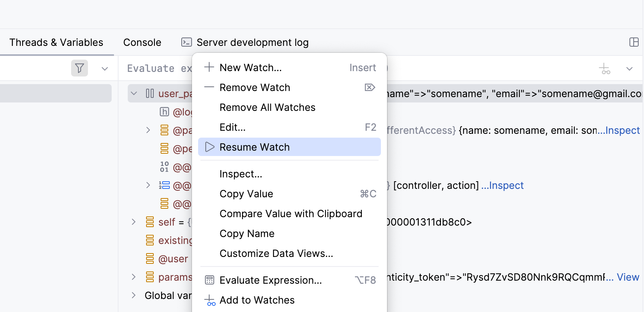Image resolution: width=644 pixels, height=312 pixels.
Task: Click the View link on the params row
Action: click(x=628, y=277)
